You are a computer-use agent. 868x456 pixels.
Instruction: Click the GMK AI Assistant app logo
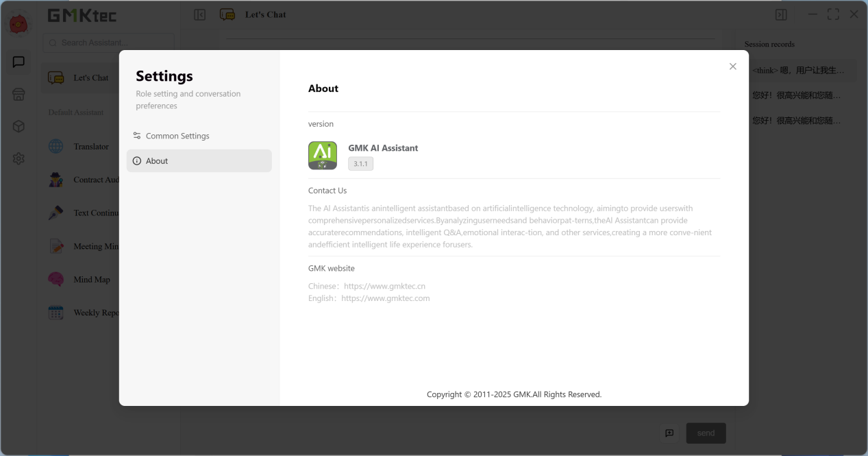(323, 156)
